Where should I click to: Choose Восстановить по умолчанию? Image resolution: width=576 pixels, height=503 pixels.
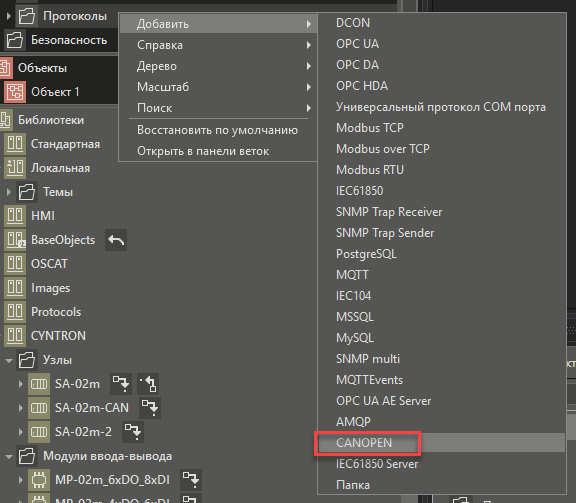tap(218, 130)
